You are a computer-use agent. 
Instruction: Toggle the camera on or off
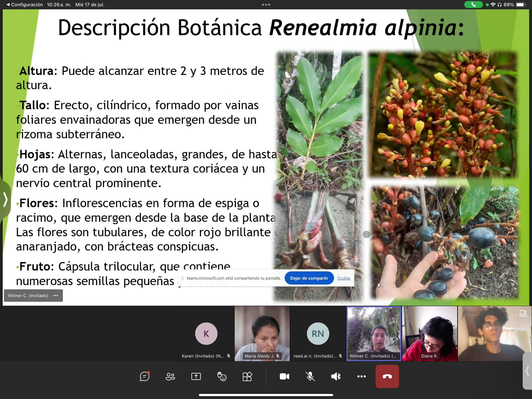click(x=284, y=376)
